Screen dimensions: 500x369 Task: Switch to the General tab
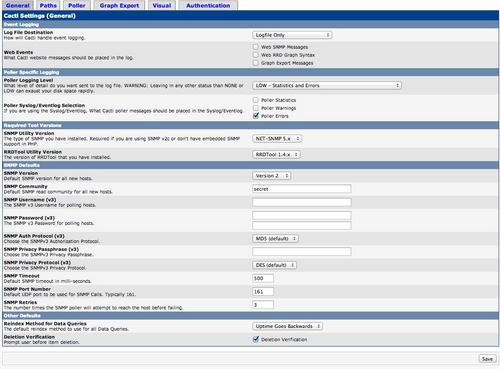coord(18,5)
